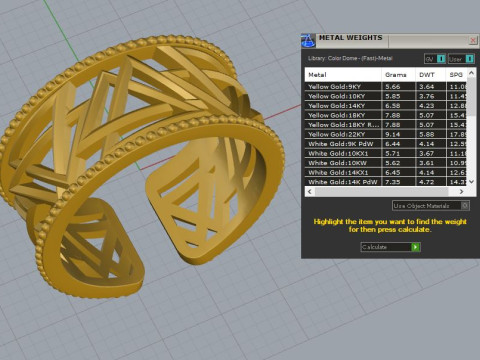Toggle the Use Object Materials option
The image size is (480, 360).
pos(431,206)
